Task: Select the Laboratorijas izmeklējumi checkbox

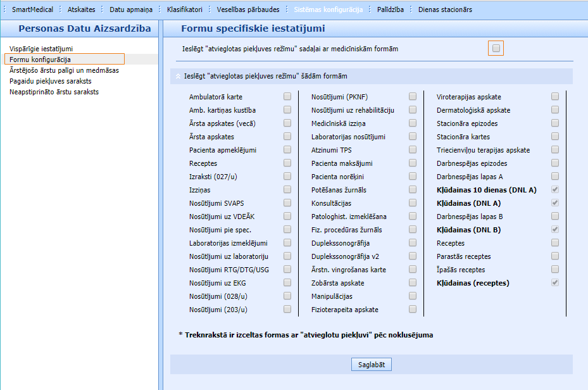Action: click(x=287, y=243)
